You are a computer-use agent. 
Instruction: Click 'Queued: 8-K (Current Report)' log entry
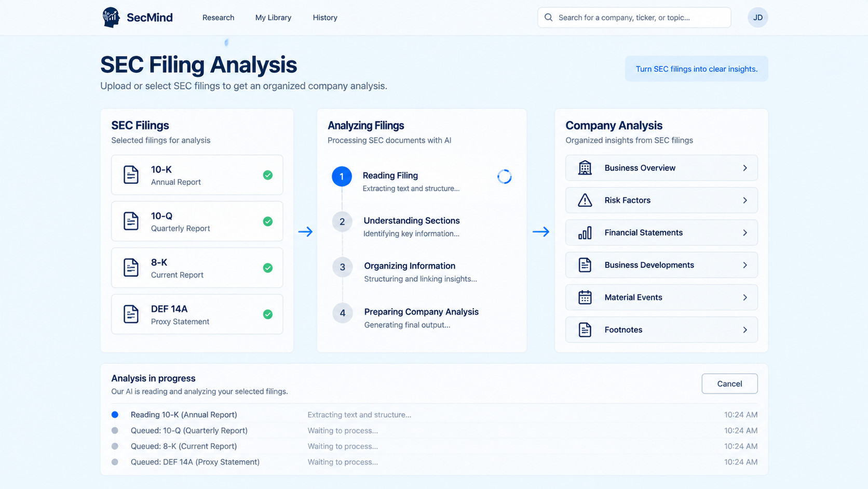click(434, 446)
